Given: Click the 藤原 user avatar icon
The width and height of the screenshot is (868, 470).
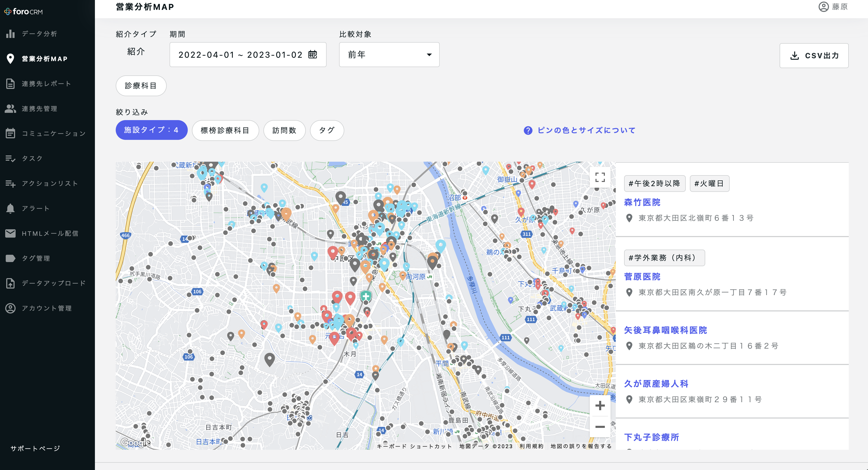Looking at the screenshot, I should point(824,7).
